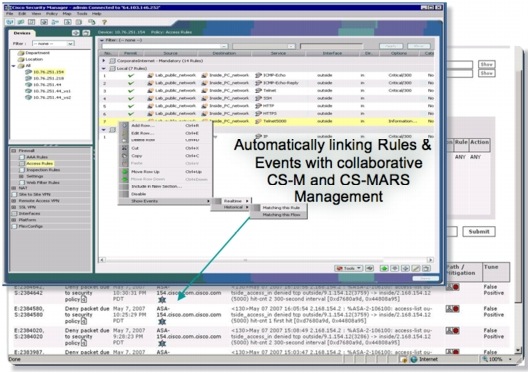Screen dimensions: 530x373
Task: Click the first Device view toolbar icon
Action: 9,22
